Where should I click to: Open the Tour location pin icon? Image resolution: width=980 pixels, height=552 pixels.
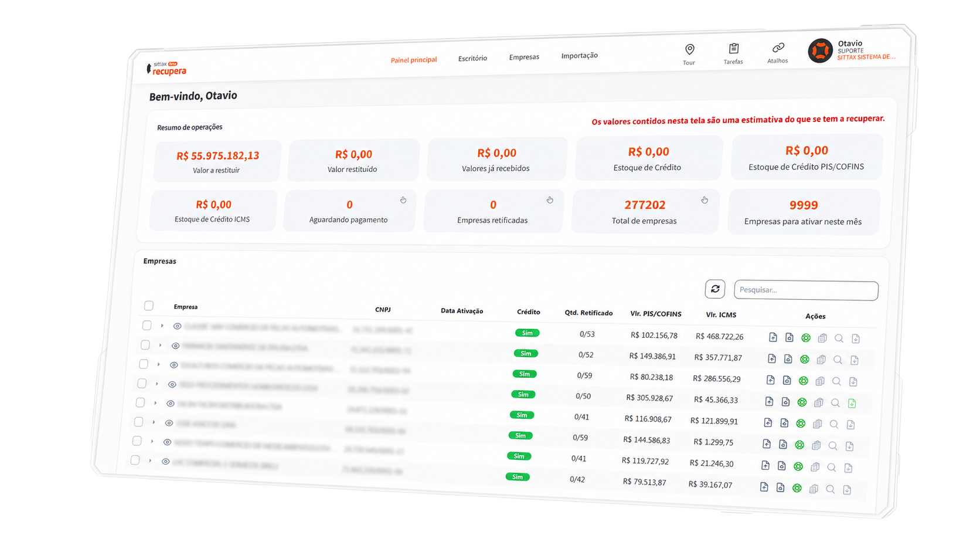pyautogui.click(x=689, y=49)
